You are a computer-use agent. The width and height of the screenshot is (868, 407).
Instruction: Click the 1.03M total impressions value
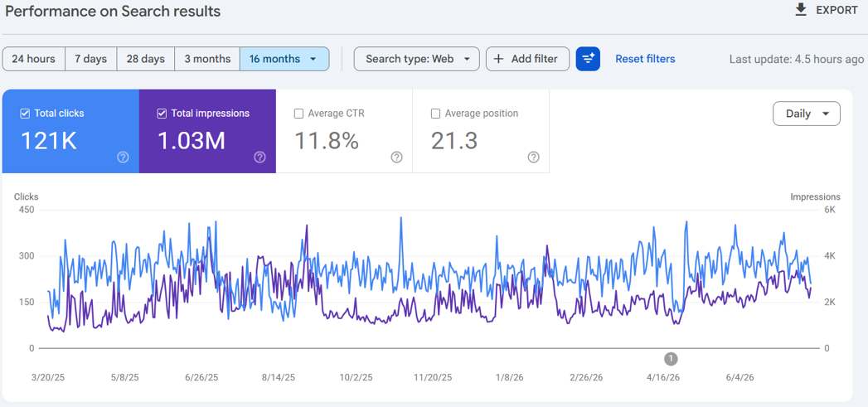[192, 141]
